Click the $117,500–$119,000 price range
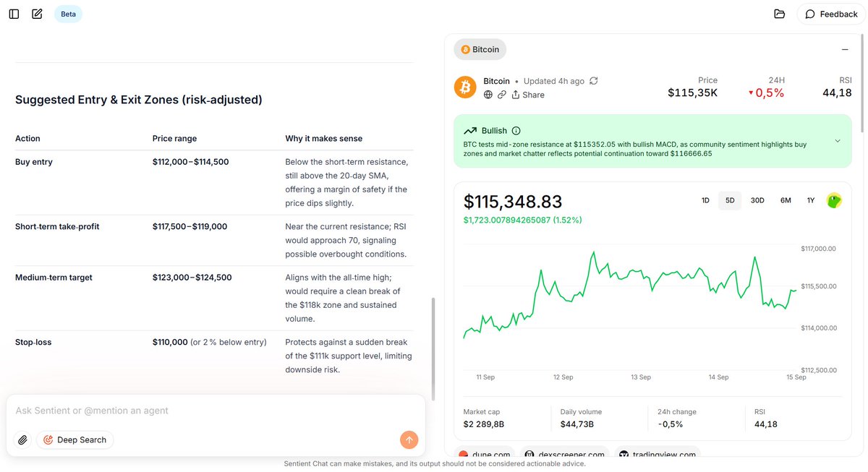Viewport: 868px width, 472px height. (190, 226)
